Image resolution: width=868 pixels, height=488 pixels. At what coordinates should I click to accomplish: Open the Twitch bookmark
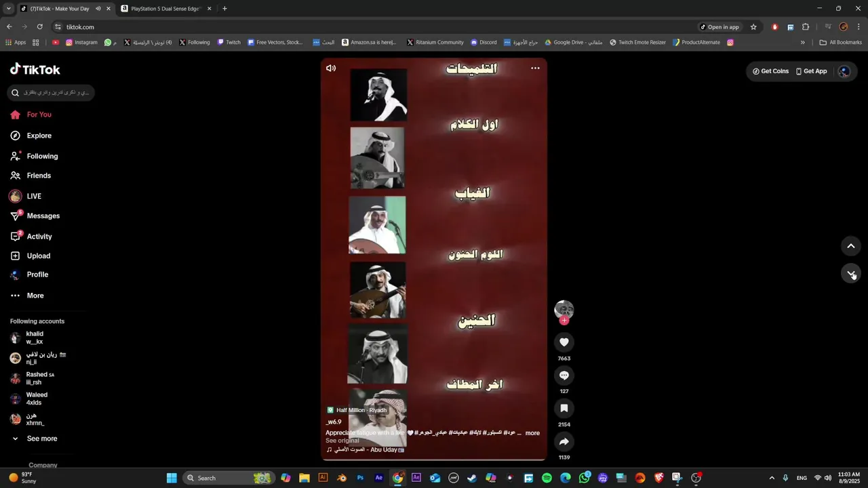coord(229,42)
